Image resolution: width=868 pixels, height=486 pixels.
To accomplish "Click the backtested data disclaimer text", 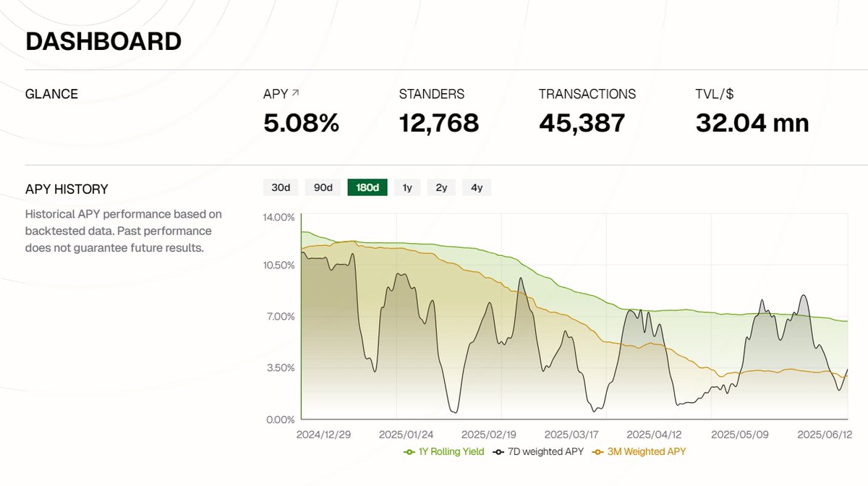I will [x=124, y=231].
